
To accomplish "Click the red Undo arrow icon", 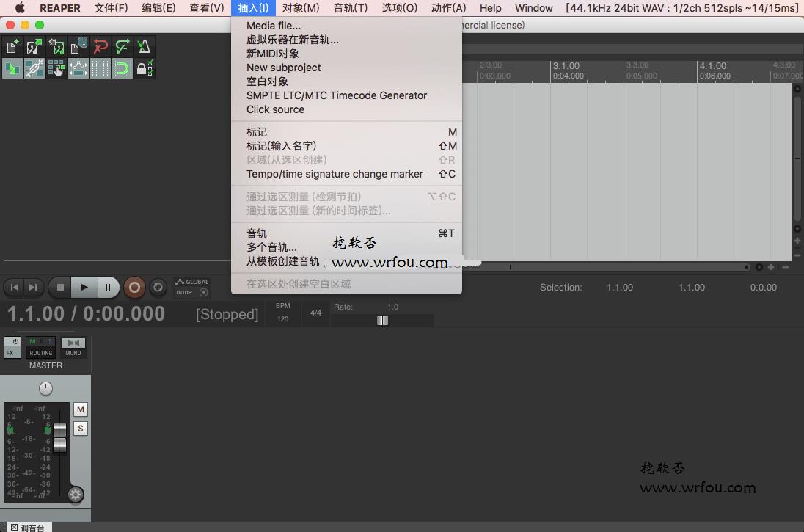I will coord(100,47).
